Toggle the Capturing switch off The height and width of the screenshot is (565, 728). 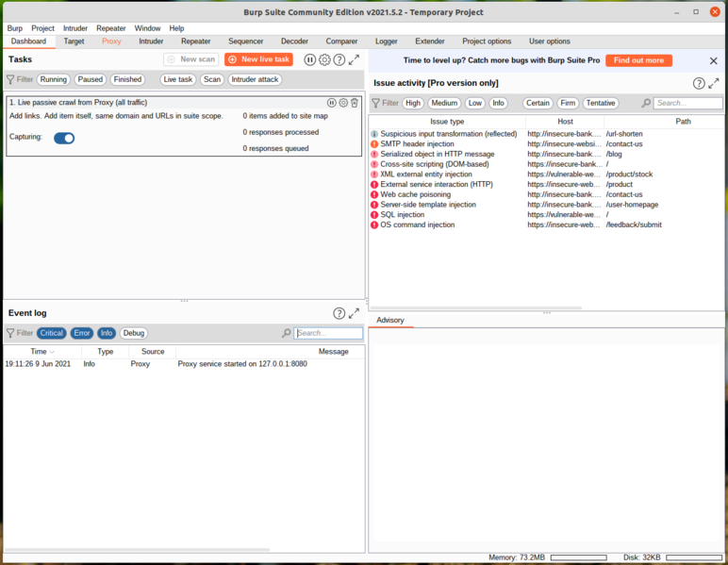[64, 138]
